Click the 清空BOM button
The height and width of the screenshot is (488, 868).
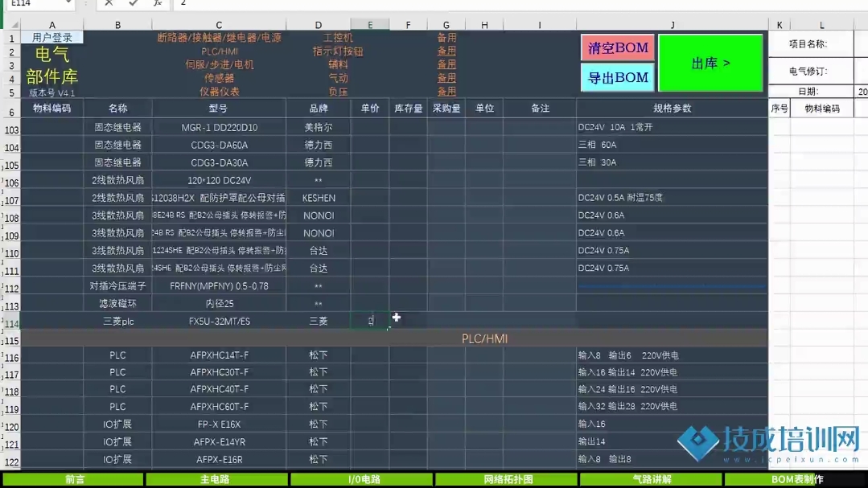coord(618,47)
